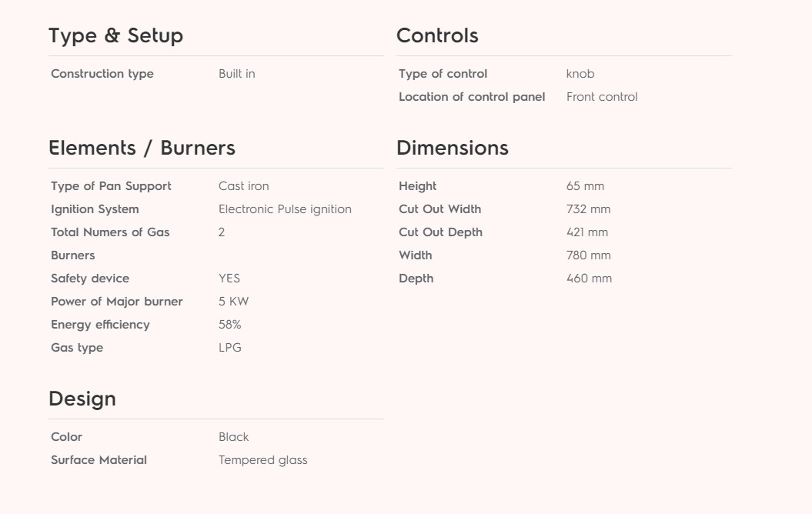Select the Elements / Burners heading

point(142,148)
